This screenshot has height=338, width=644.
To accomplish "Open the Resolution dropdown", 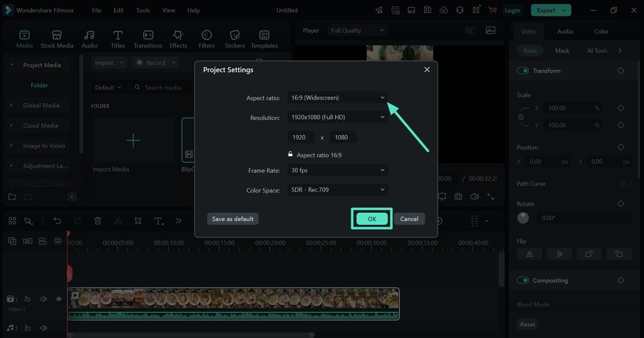I will click(x=337, y=117).
